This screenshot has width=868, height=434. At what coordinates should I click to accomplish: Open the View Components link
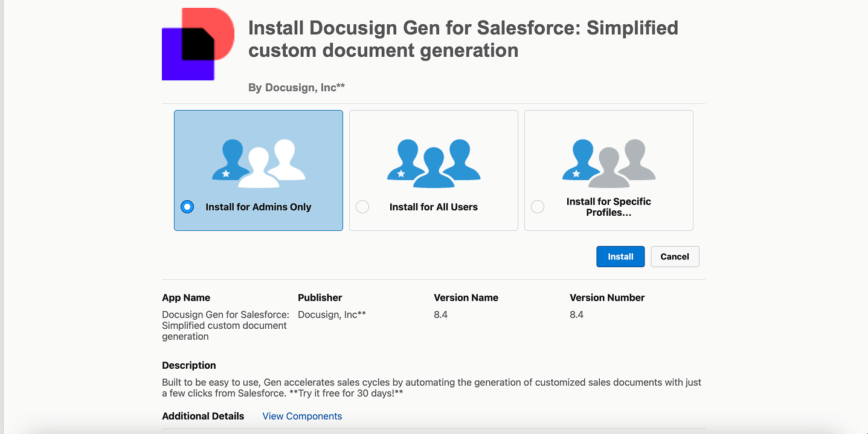[x=302, y=416]
